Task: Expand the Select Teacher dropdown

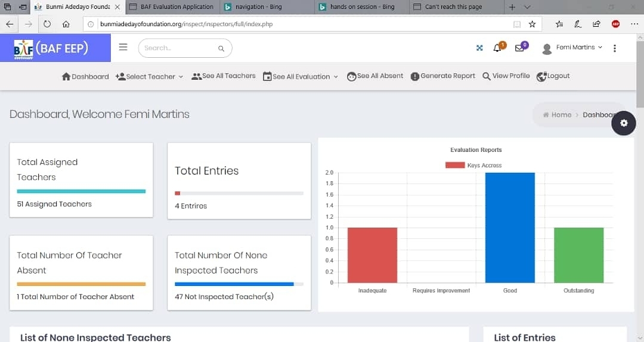Action: (150, 76)
